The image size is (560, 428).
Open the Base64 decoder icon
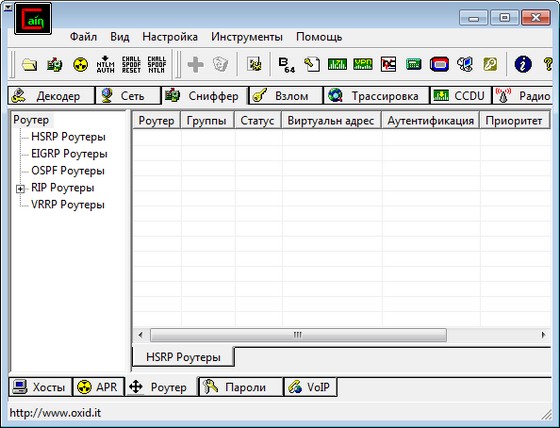click(x=286, y=65)
